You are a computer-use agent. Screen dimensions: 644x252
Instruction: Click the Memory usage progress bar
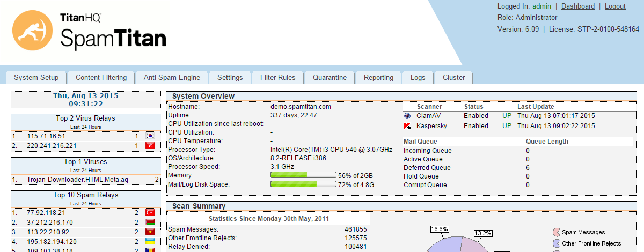(303, 175)
